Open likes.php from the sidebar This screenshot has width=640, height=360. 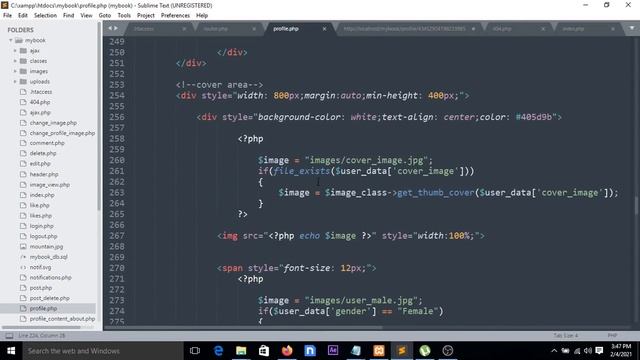pyautogui.click(x=40, y=216)
